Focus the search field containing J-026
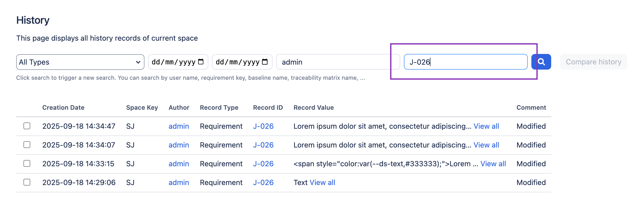Screen dimensions: 644x209 [x=465, y=62]
